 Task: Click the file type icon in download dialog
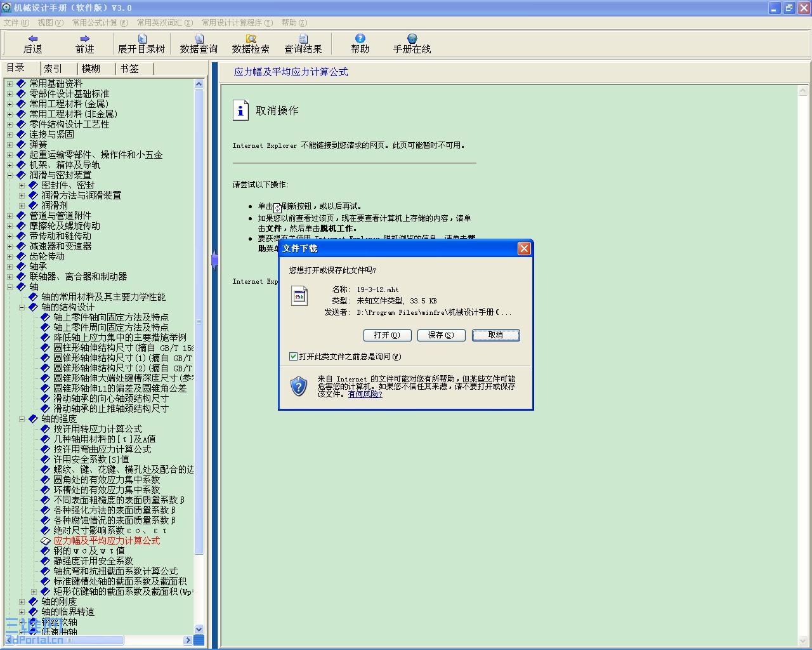pos(299,296)
